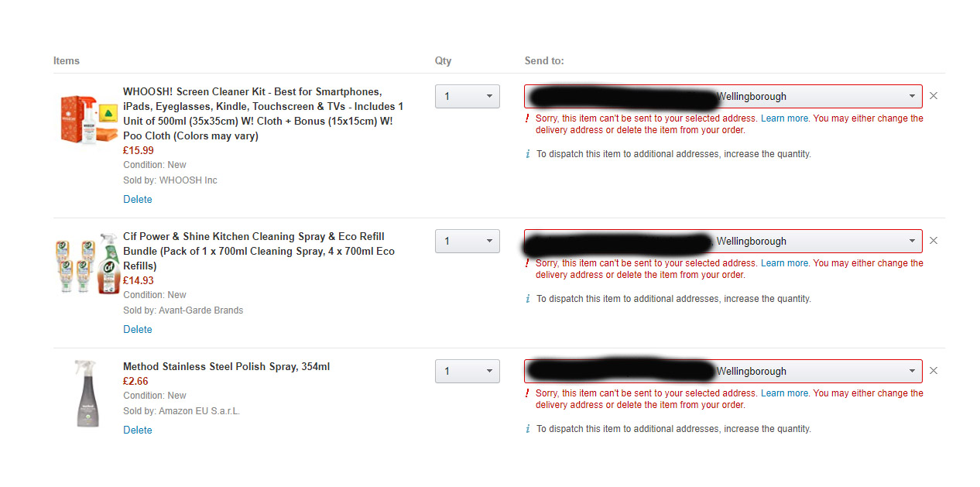Click Method Stainless Steel Polish bottle image
This screenshot has width=980, height=487.
[x=85, y=393]
